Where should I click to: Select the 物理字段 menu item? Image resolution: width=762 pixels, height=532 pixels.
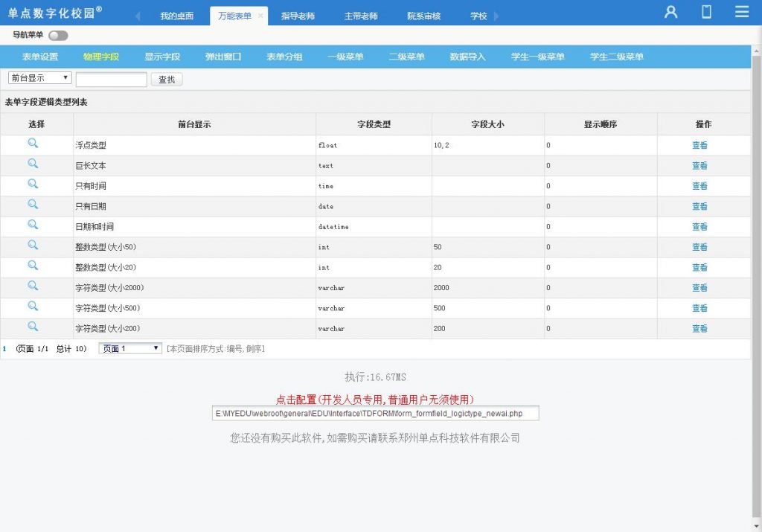pos(101,57)
